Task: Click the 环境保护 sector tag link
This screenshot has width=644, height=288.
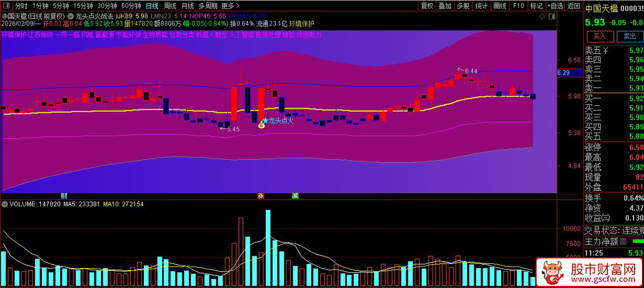Action: point(14,35)
